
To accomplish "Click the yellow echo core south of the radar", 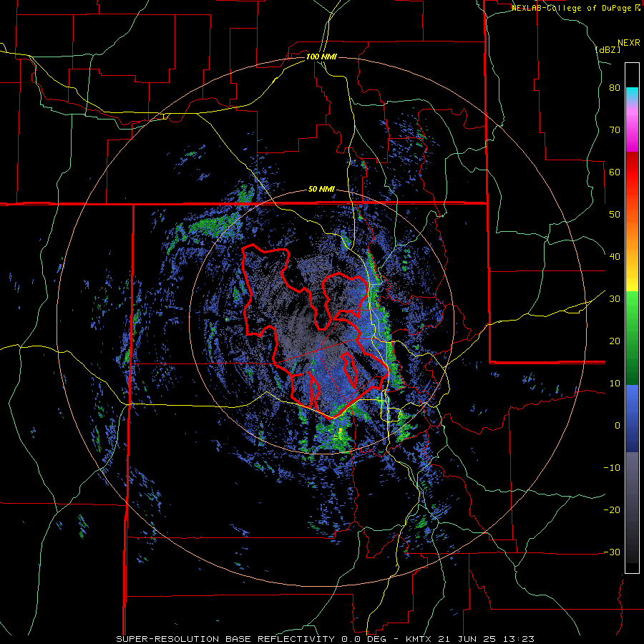I will [340, 432].
